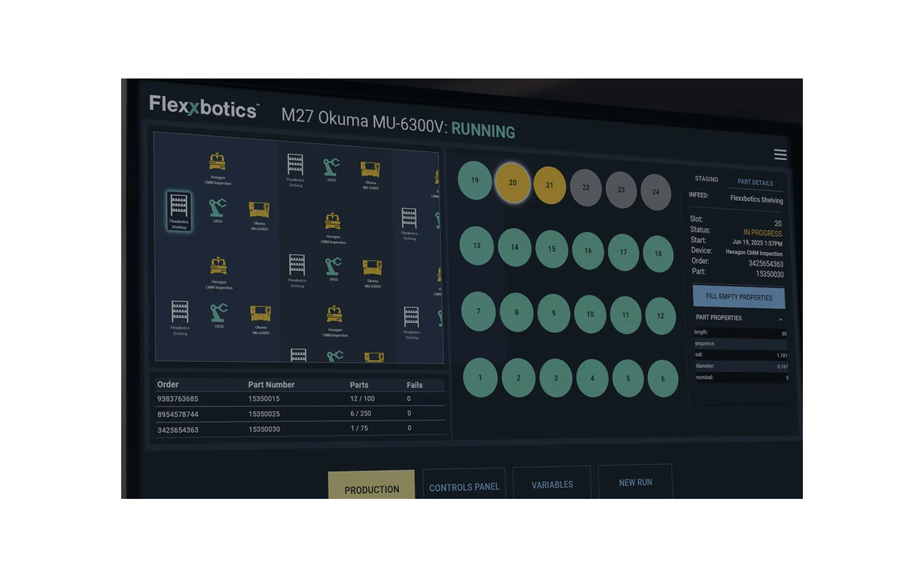Click part number 15350015
Screen dimensions: 924x578
pyautogui.click(x=264, y=399)
